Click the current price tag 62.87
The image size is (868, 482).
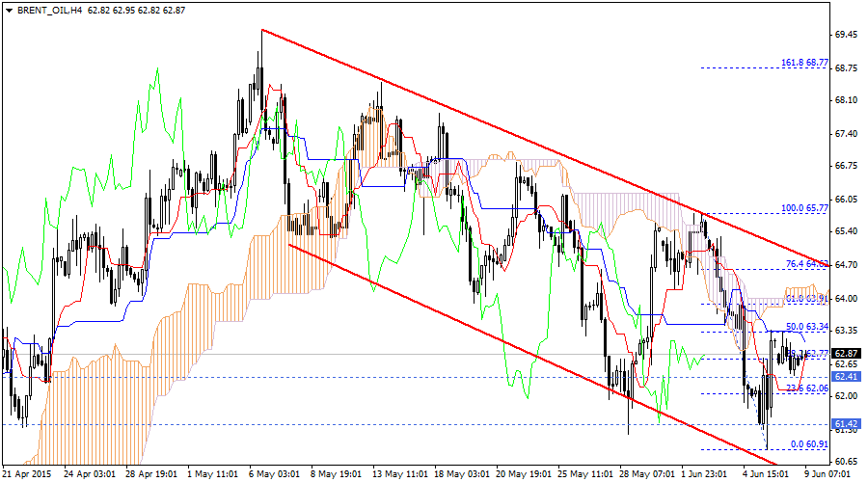846,354
